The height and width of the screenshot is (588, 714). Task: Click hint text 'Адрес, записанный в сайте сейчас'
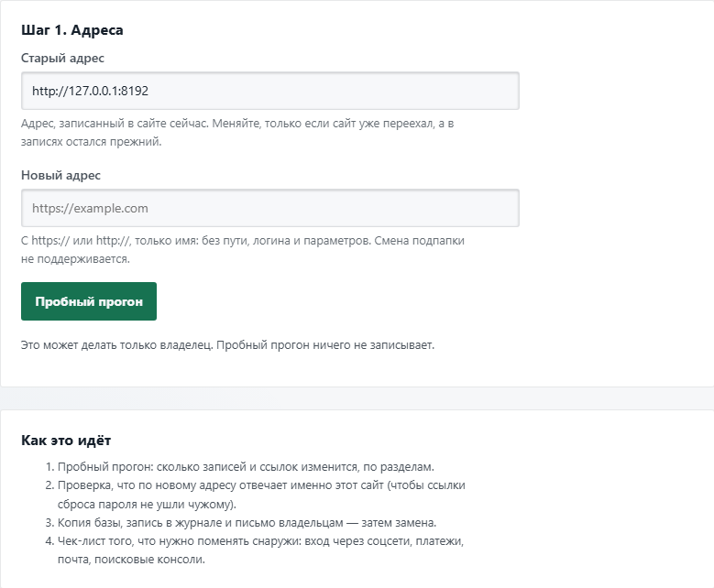(237, 133)
